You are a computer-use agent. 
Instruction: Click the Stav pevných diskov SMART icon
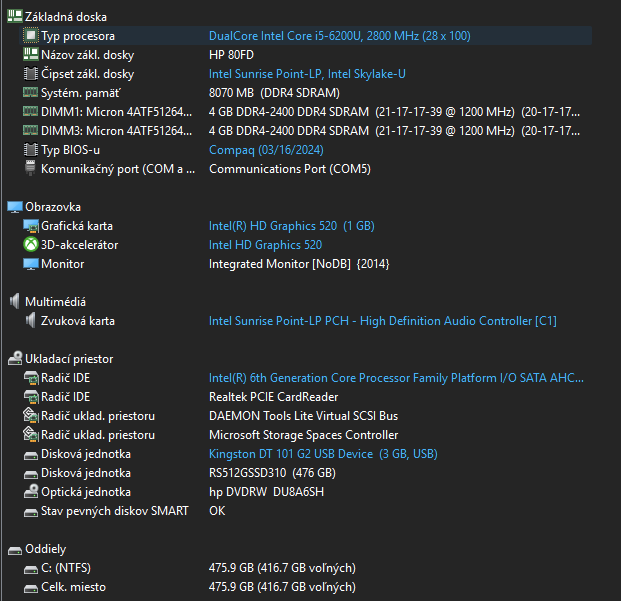click(x=30, y=512)
